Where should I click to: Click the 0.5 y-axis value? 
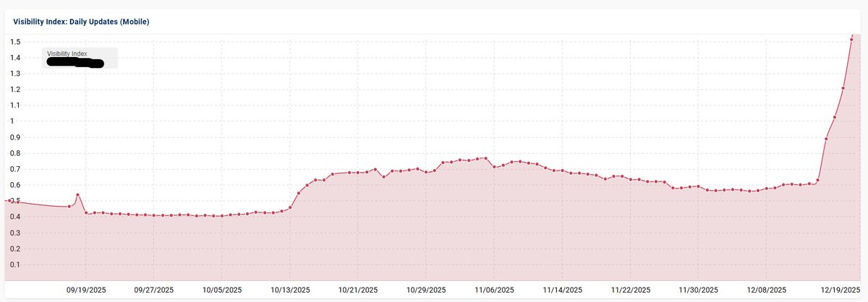pyautogui.click(x=14, y=201)
